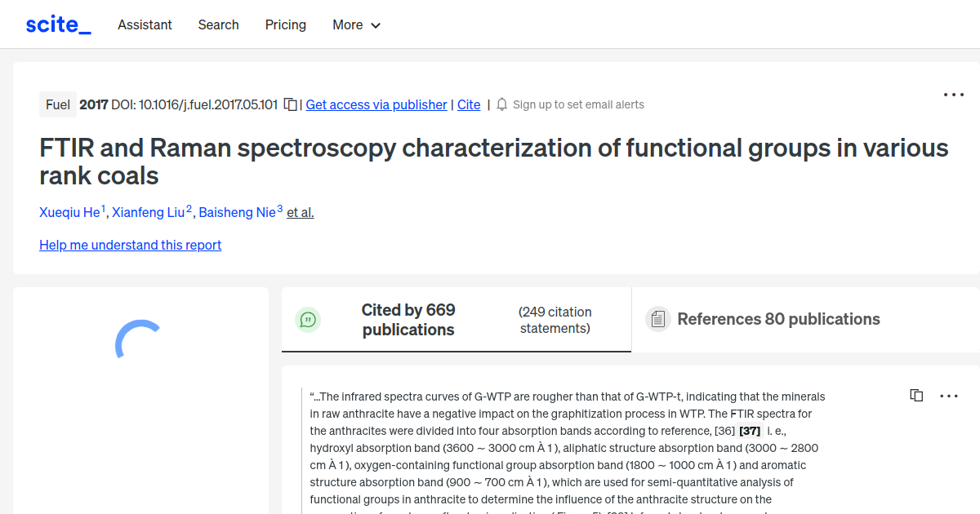
Task: Toggle expansion of the et al. author list
Action: 300,212
